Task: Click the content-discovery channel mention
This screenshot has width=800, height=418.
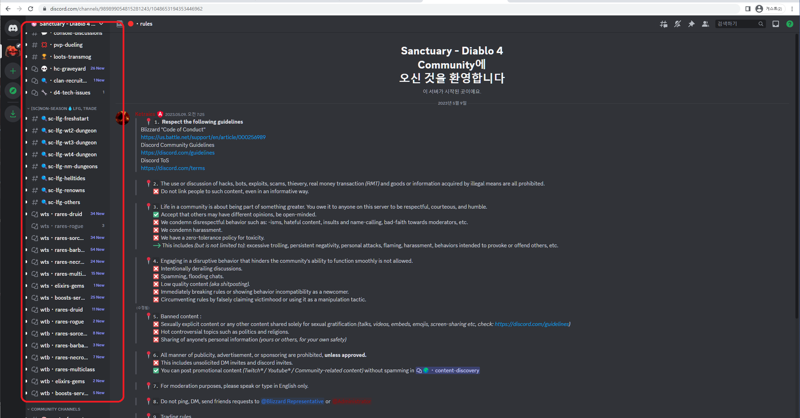Action: pyautogui.click(x=448, y=371)
